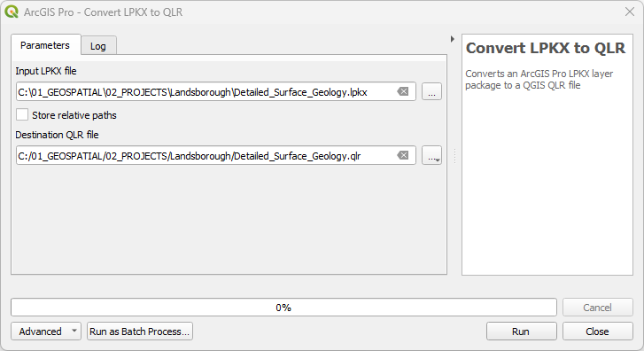Click the 0% progress bar

click(x=283, y=308)
